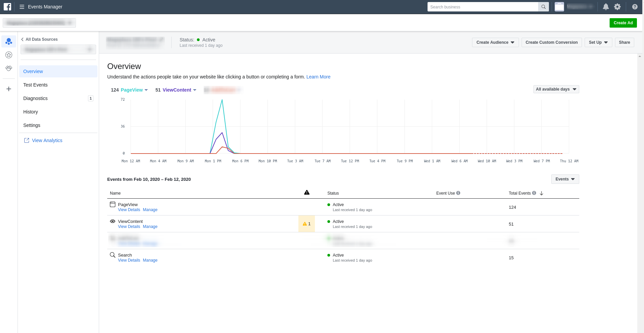The height and width of the screenshot is (333, 644).
Task: Select the Data Sources icon in left rail
Action: point(9,41)
